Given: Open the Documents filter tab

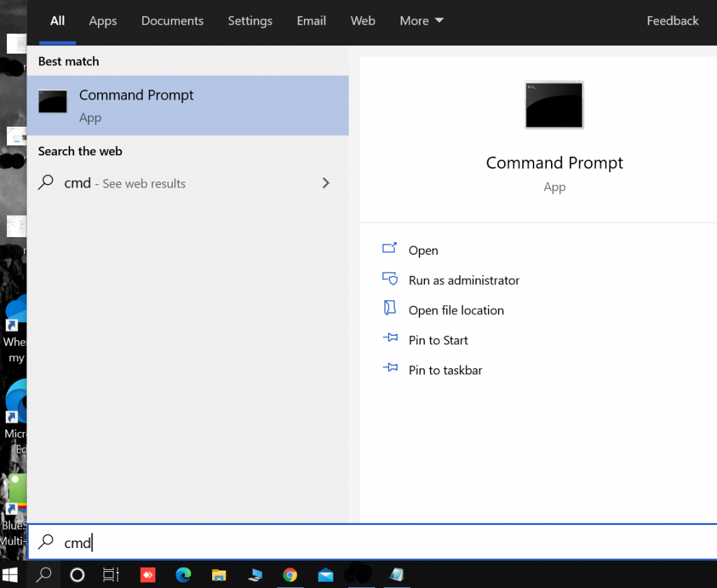Looking at the screenshot, I should point(172,21).
